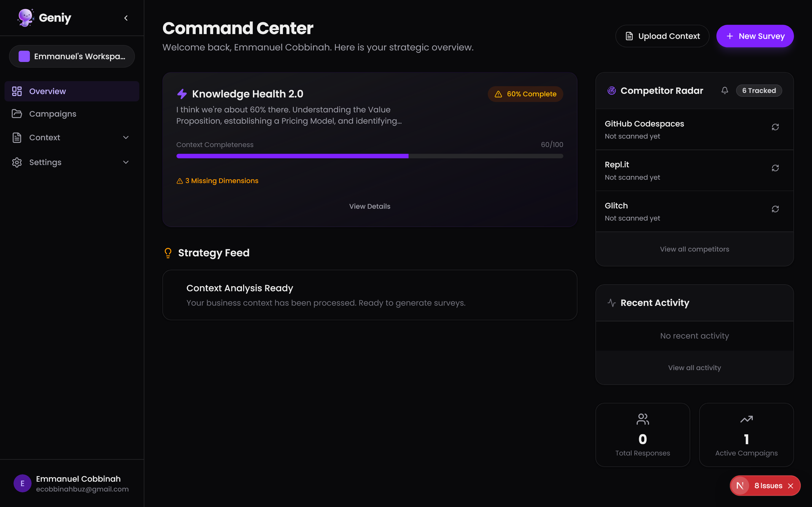Screen dimensions: 812x507
Task: Click the Upload Context button
Action: click(x=662, y=36)
